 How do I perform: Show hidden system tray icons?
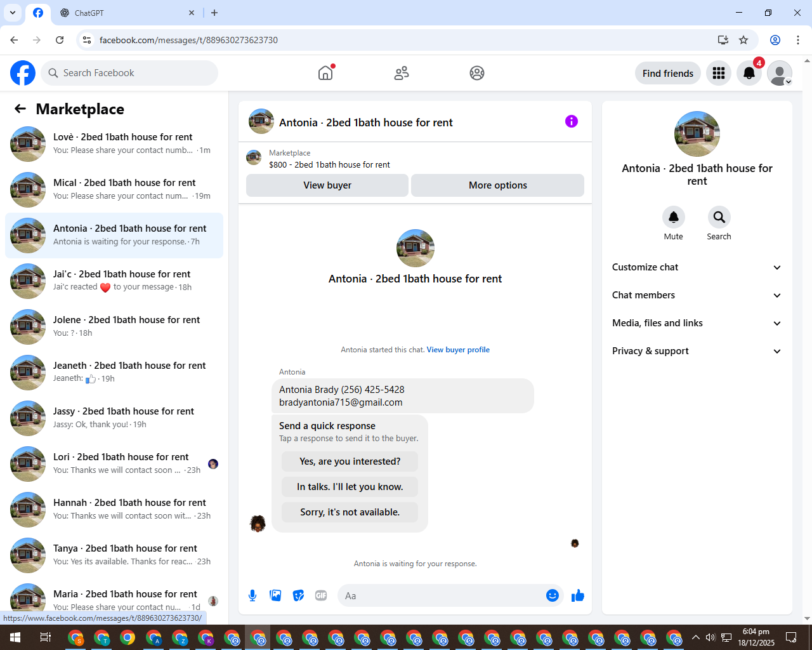(696, 637)
